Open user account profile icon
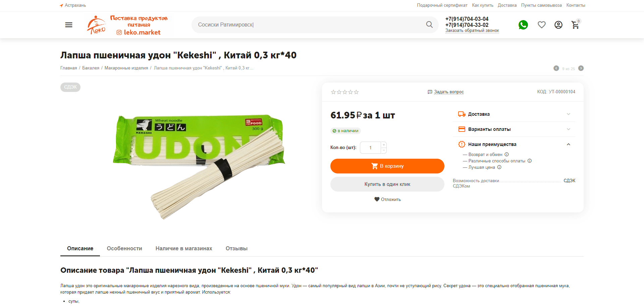644x308 pixels. pos(558,25)
